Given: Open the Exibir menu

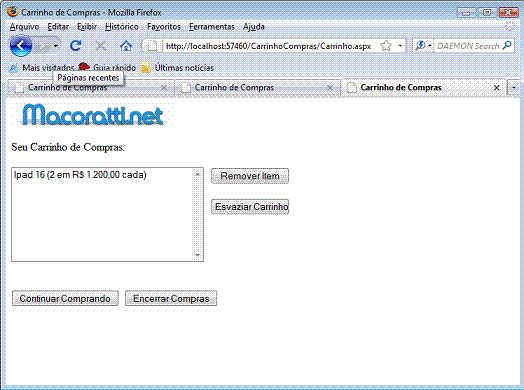Looking at the screenshot, I should click(87, 27).
